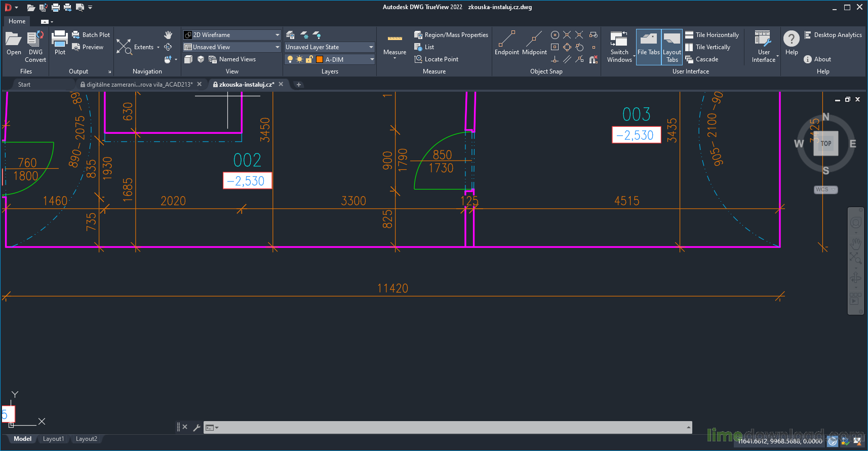Open Switch Windows tool

coord(619,46)
